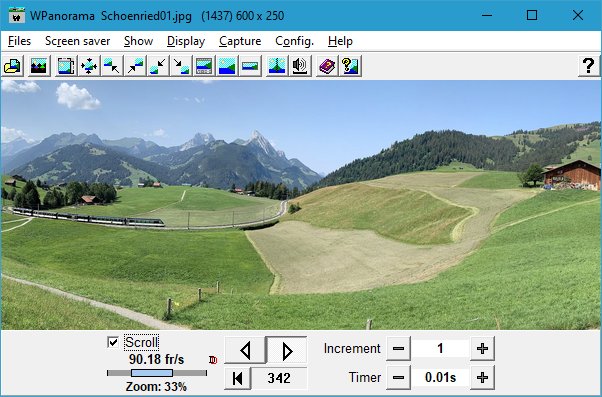602x397 pixels.
Task: Click the full-height landscape image icon
Action: 227,66
